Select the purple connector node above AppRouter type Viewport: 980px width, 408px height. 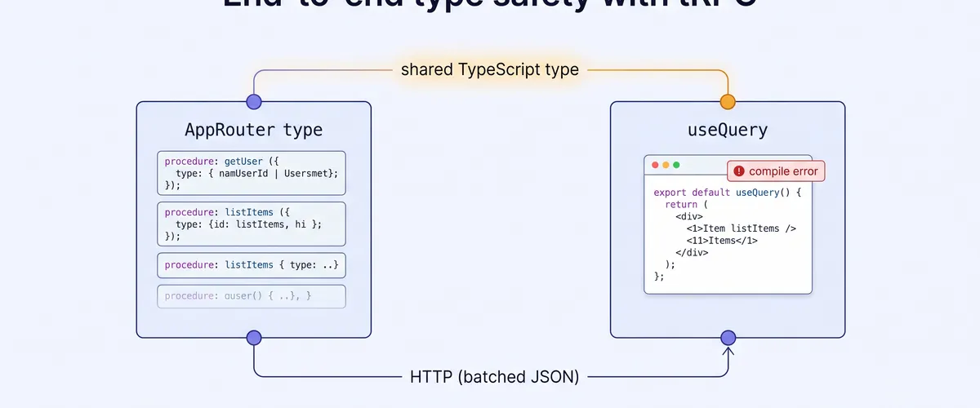click(x=254, y=102)
